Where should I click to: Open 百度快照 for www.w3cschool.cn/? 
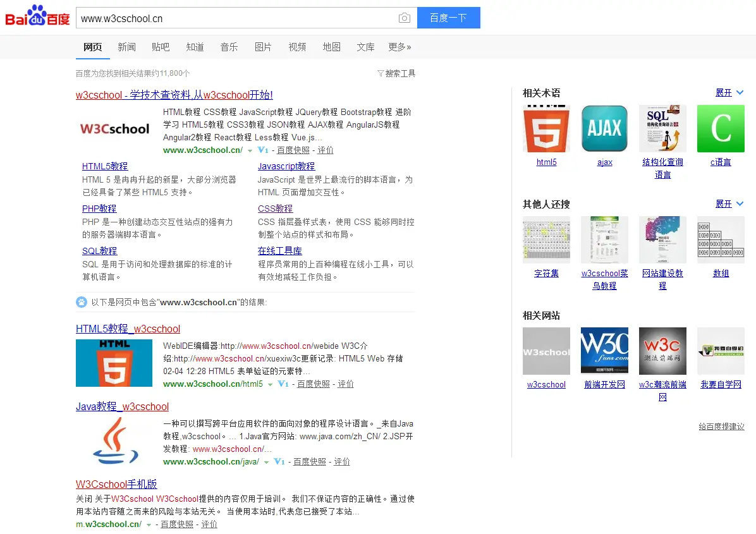[293, 150]
